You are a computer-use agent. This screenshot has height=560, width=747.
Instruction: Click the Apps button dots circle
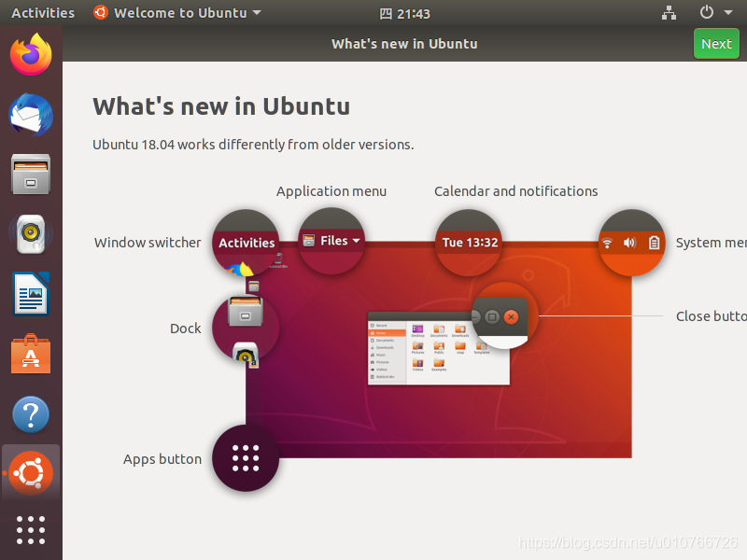(246, 458)
